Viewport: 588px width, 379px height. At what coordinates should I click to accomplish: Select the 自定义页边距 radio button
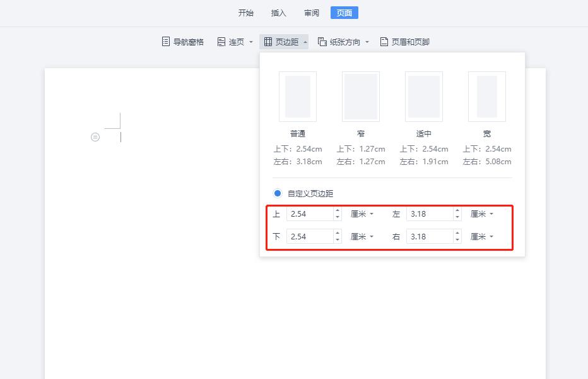pos(278,193)
